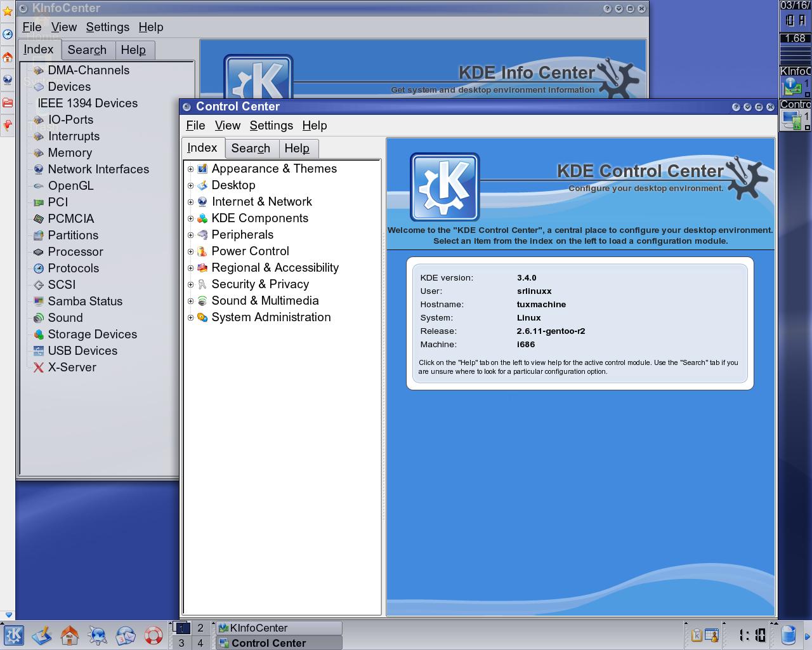
Task: Click the panel clock display
Action: coord(752,635)
